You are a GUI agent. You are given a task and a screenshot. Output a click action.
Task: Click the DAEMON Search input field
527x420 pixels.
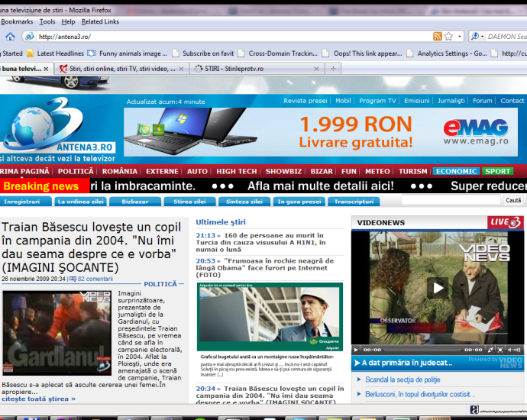[x=506, y=37]
